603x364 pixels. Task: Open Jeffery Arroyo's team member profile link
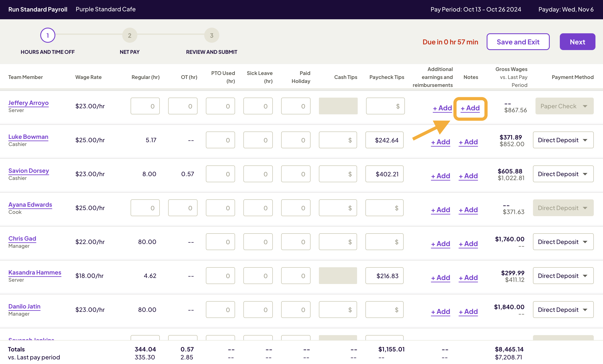pyautogui.click(x=28, y=103)
